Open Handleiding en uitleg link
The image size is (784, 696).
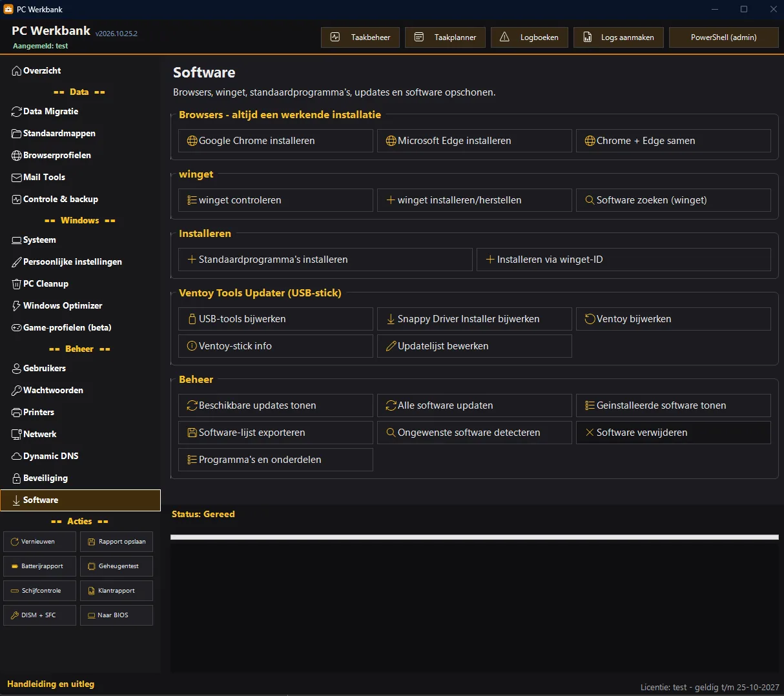coord(51,684)
